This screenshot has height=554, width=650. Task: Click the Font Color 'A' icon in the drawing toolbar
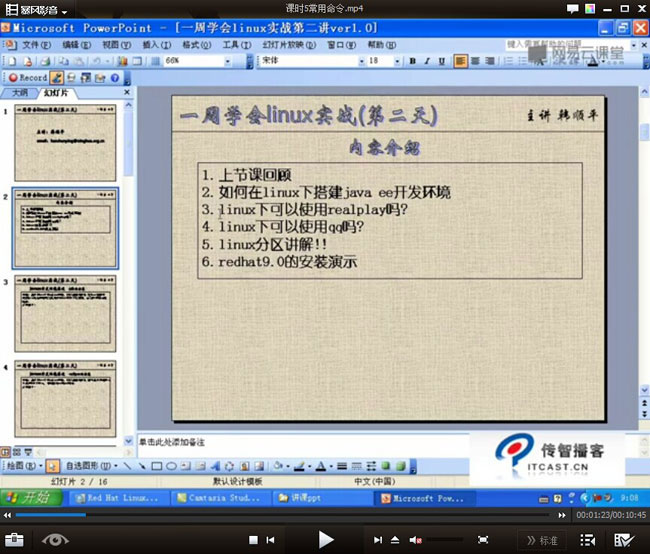point(320,467)
